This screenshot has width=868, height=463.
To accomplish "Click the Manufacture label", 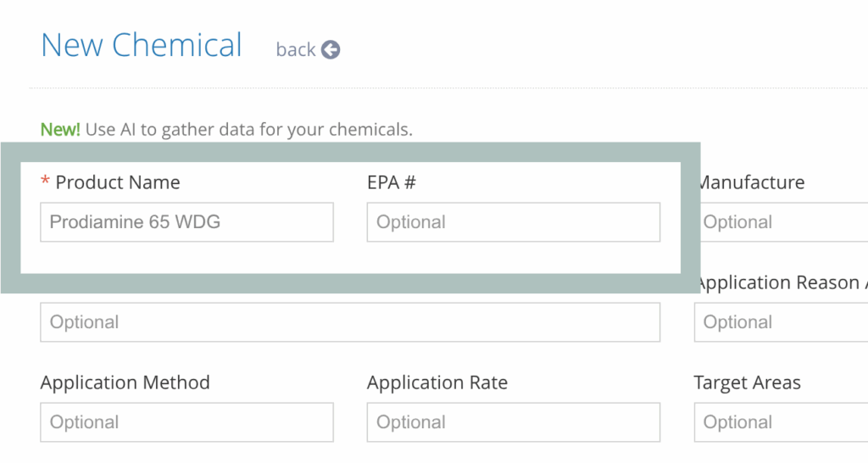I will coord(751,182).
